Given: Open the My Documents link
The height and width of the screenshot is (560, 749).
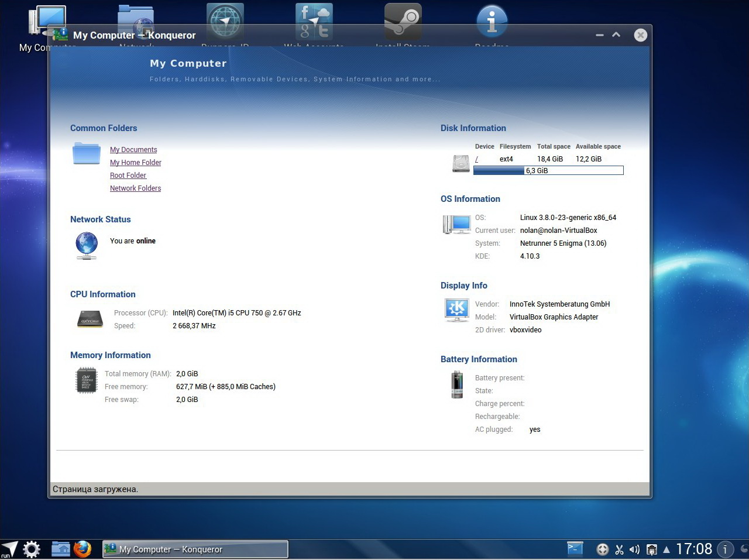Looking at the screenshot, I should coord(133,150).
